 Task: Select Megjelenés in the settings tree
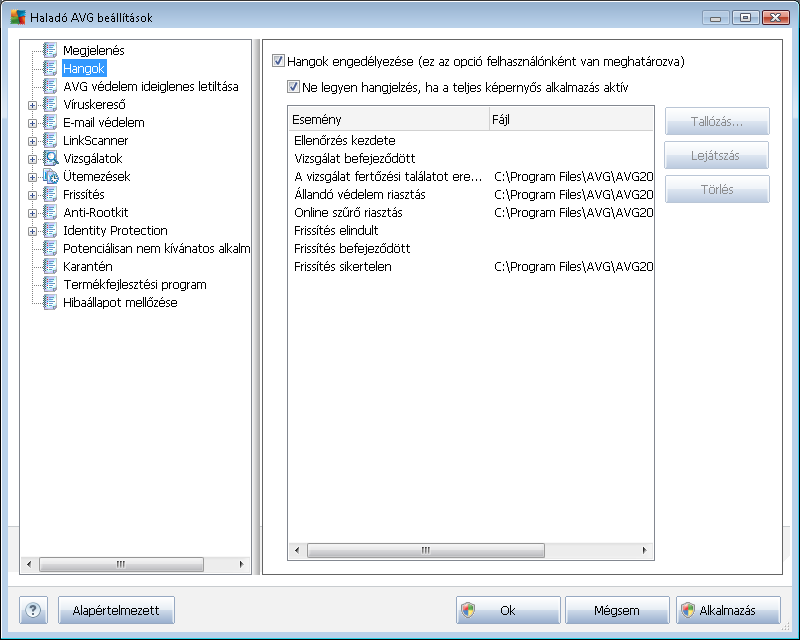pos(94,50)
